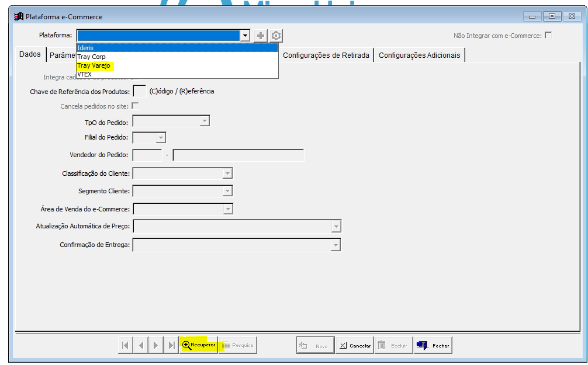Select the Dados tab
The image size is (588, 365).
[30, 54]
